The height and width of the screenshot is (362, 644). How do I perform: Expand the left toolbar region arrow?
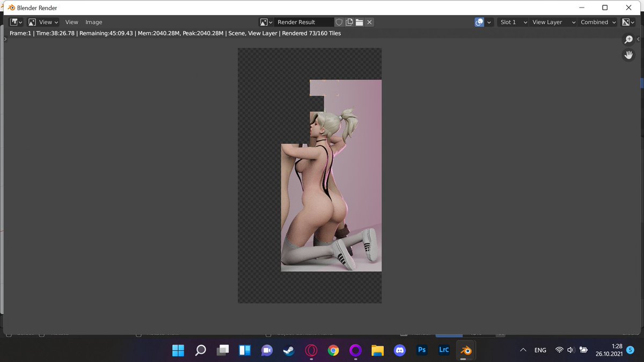coord(5,39)
